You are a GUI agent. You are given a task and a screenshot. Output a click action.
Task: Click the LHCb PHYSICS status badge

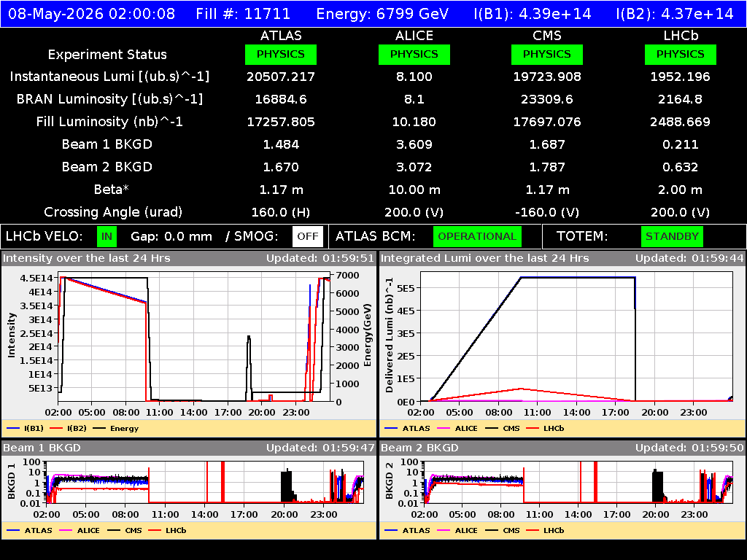click(x=681, y=54)
